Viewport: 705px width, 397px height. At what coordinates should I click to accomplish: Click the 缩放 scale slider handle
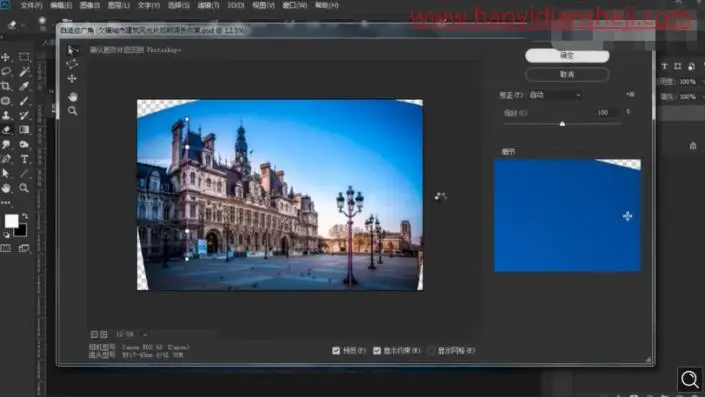pyautogui.click(x=562, y=124)
